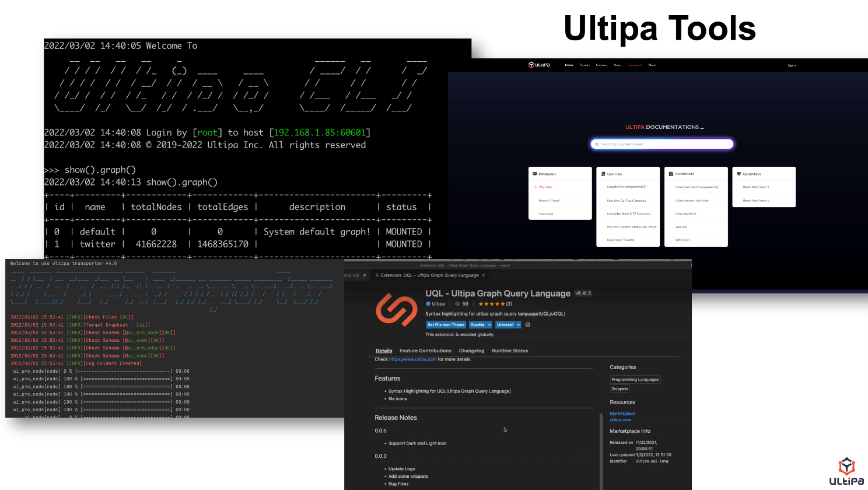The width and height of the screenshot is (868, 490).
Task: Click the five-star rating of the extension
Action: [x=491, y=304]
